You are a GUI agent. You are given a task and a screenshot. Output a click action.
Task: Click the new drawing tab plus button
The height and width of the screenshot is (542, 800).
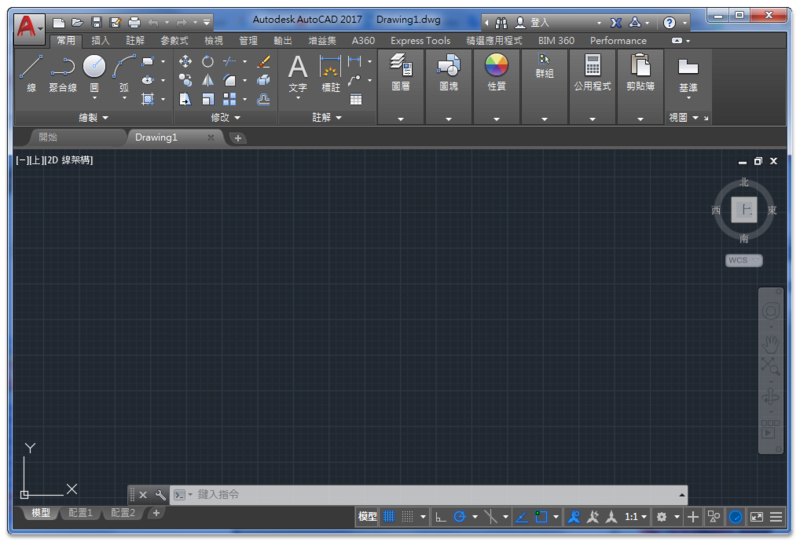click(x=238, y=138)
